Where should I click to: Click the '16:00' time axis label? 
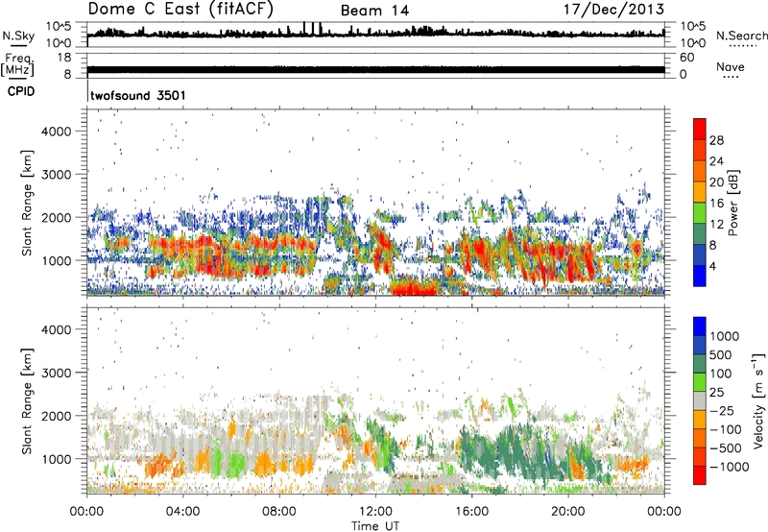coord(471,512)
